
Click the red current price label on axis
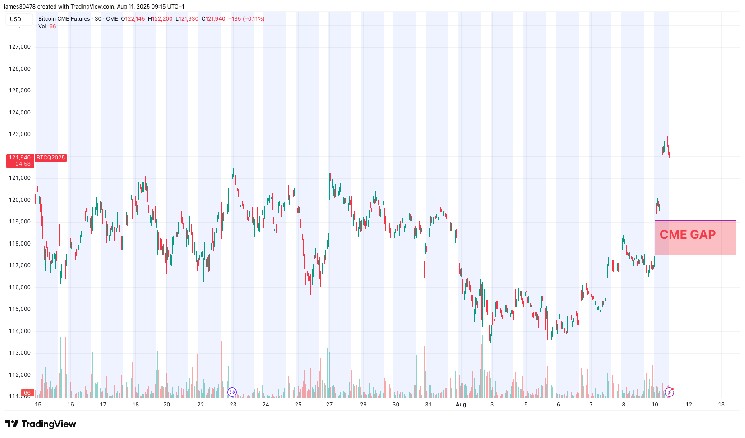point(19,160)
